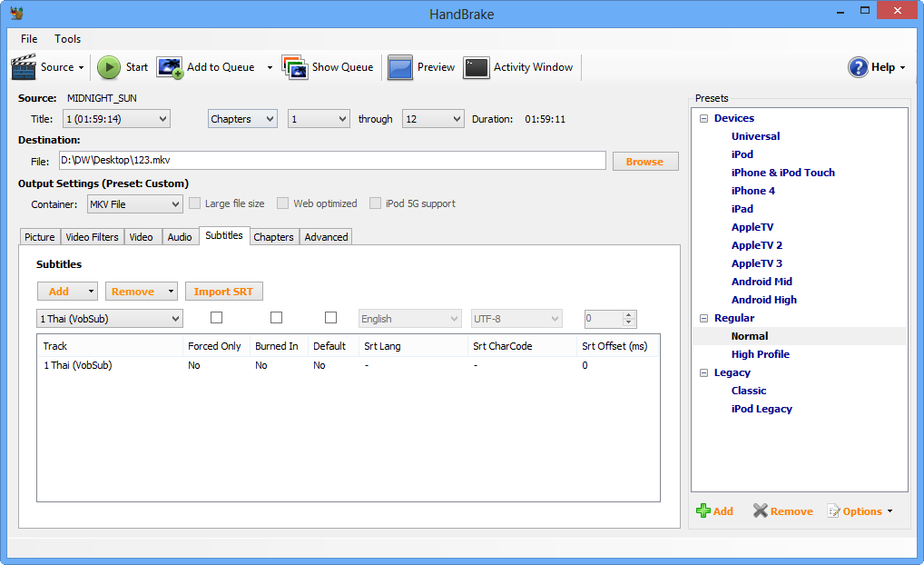Increase Srt offset with up arrow
The image size is (924, 565).
tap(629, 315)
